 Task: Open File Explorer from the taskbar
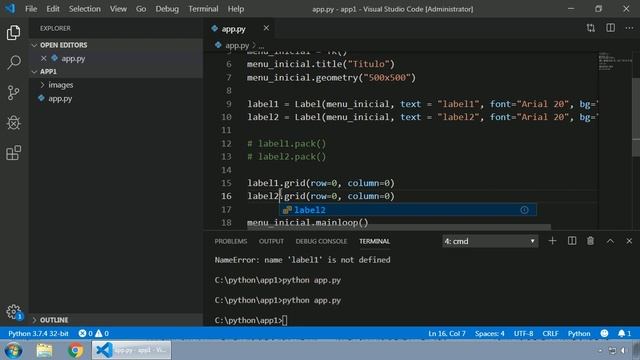click(44, 350)
